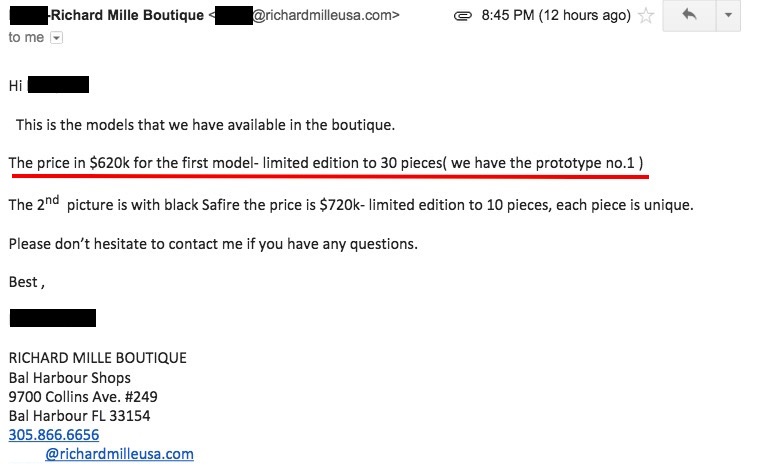Click the red-underlined $620k price sentence

(x=326, y=162)
